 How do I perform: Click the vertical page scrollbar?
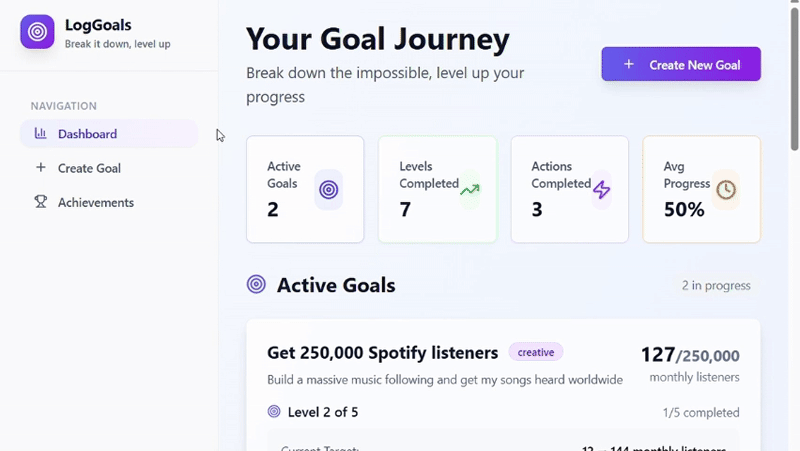tap(794, 80)
